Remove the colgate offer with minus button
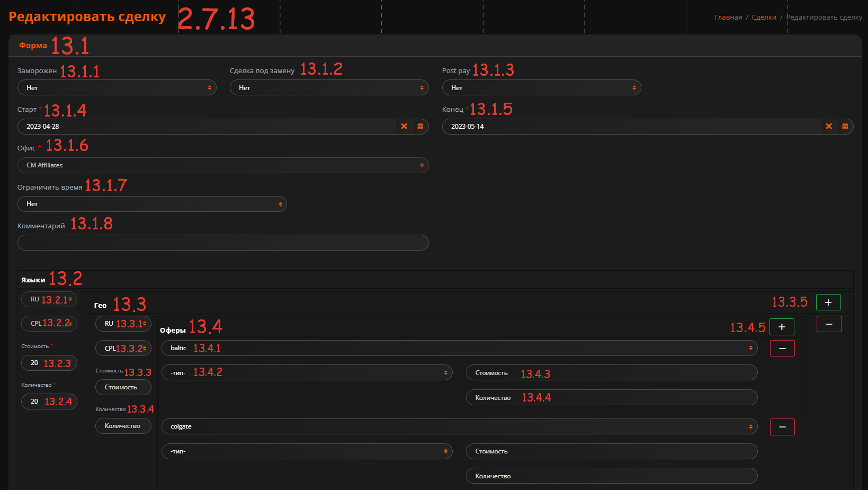The width and height of the screenshot is (868, 490). coord(782,427)
